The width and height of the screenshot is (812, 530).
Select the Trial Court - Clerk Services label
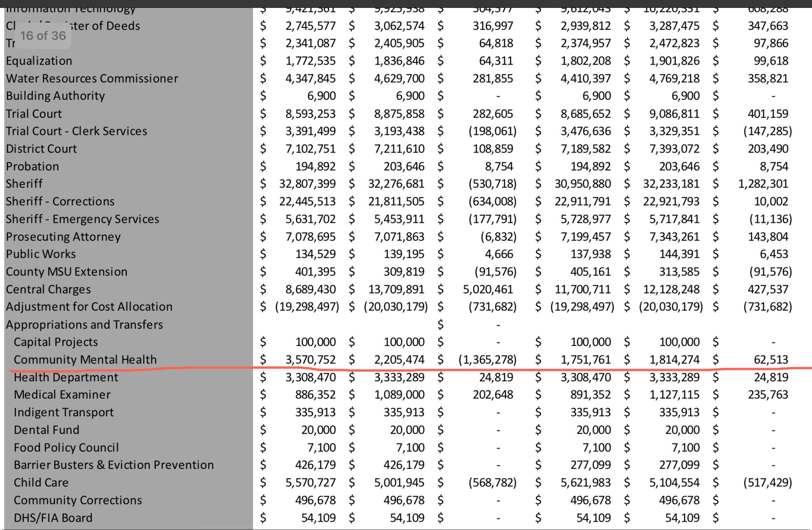point(76,131)
